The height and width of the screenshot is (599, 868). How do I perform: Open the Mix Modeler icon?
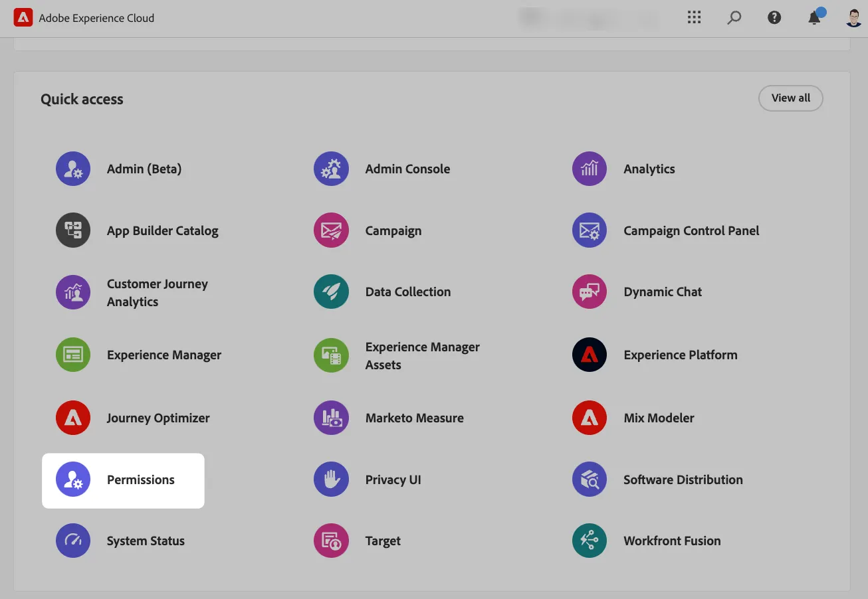pyautogui.click(x=590, y=418)
